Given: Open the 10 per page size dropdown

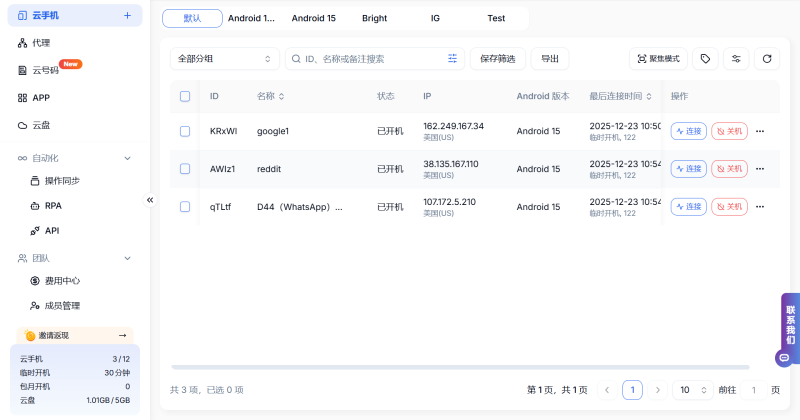Looking at the screenshot, I should [x=690, y=390].
